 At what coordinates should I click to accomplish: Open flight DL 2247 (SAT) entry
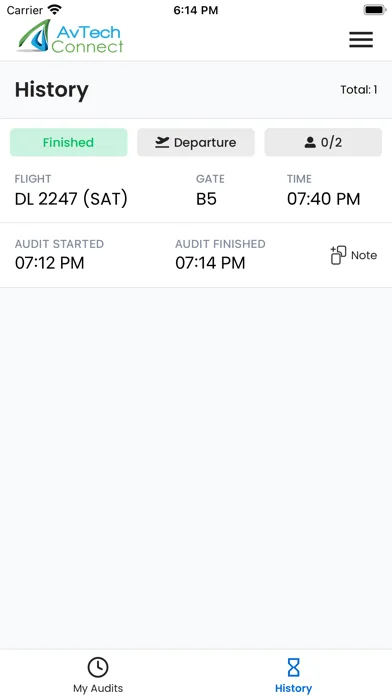71,199
